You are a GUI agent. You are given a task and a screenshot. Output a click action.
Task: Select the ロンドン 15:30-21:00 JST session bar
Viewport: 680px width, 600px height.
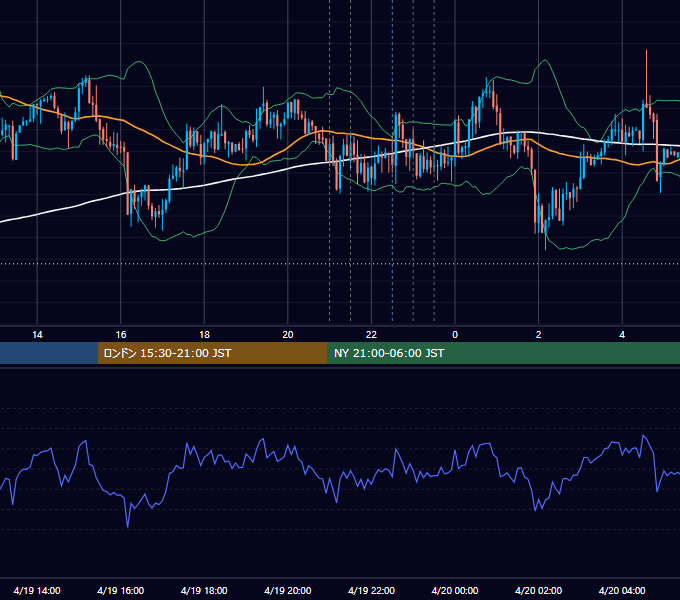pos(213,353)
